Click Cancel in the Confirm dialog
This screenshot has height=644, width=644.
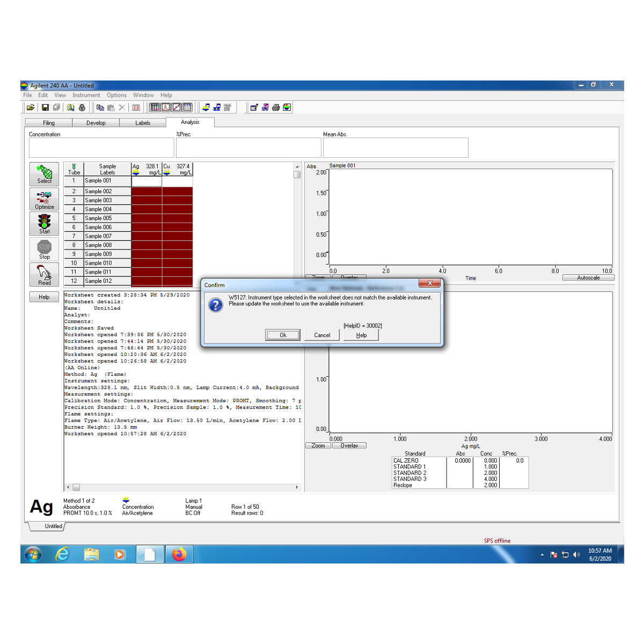322,335
